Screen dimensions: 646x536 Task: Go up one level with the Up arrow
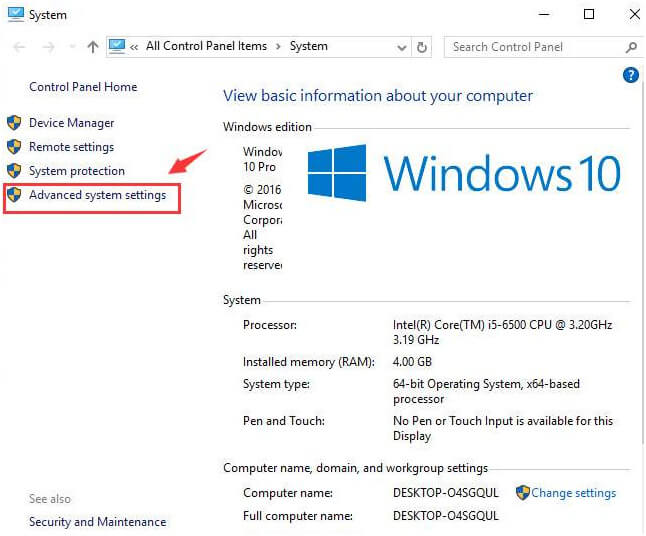[93, 47]
